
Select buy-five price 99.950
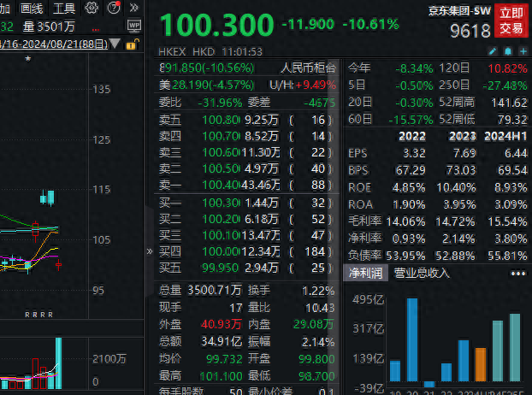click(221, 268)
